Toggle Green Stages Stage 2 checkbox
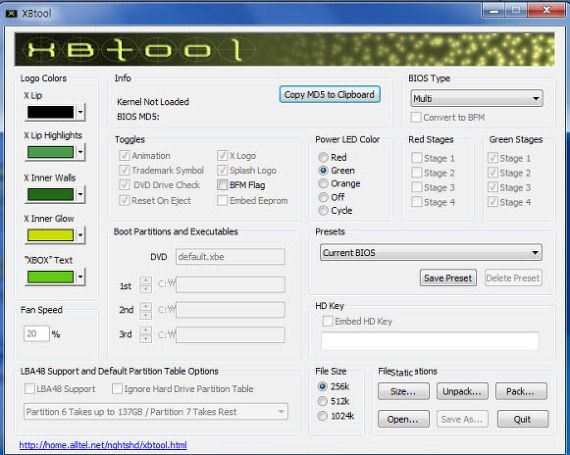Image resolution: width=570 pixels, height=455 pixels. pyautogui.click(x=493, y=173)
